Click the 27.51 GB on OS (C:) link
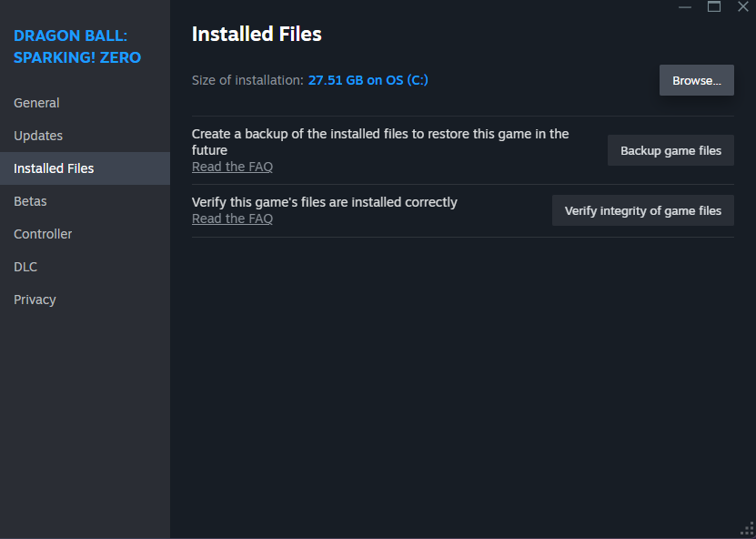The width and height of the screenshot is (756, 539). pyautogui.click(x=368, y=80)
